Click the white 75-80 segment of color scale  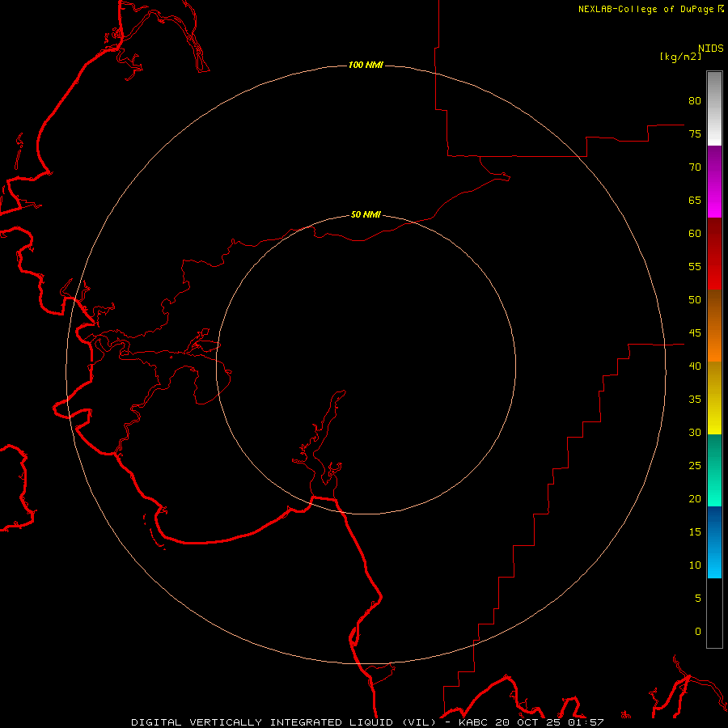click(714, 109)
